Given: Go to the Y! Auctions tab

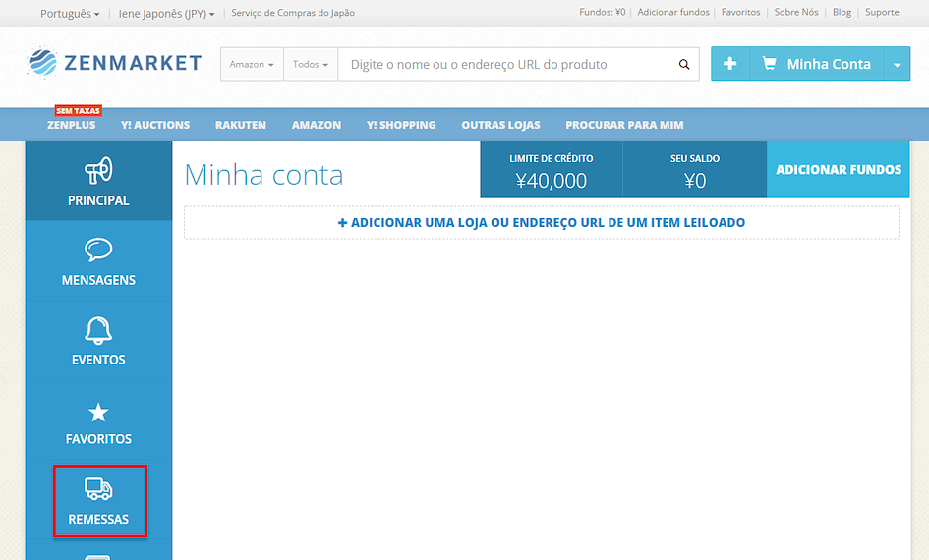Looking at the screenshot, I should [155, 125].
